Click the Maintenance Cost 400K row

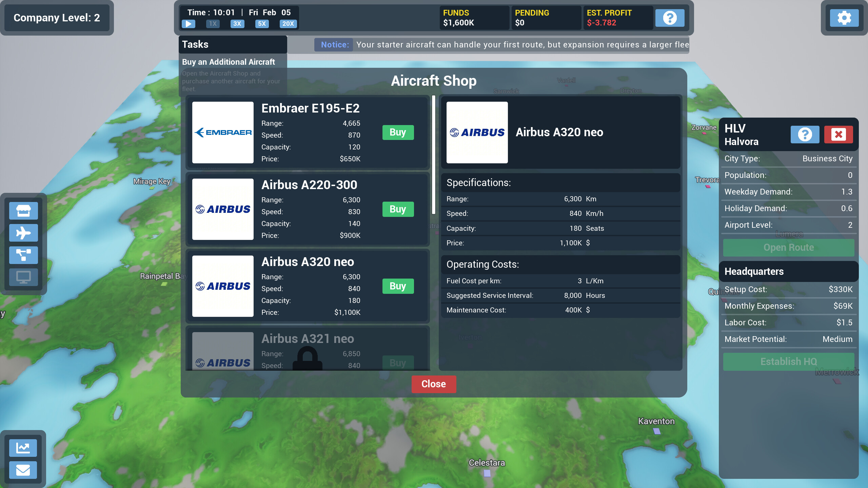tap(560, 310)
